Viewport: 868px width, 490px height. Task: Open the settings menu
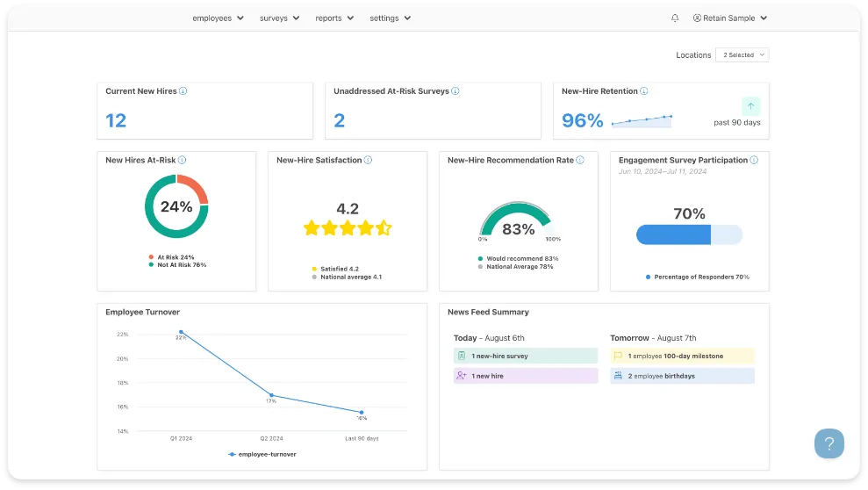pos(390,18)
